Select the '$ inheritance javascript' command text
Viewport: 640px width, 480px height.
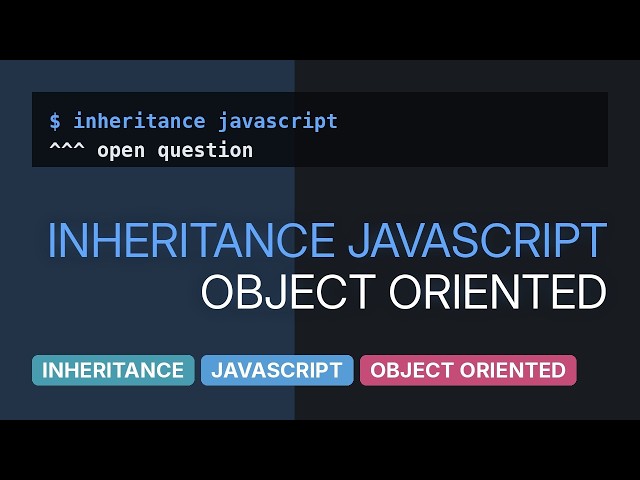193,121
